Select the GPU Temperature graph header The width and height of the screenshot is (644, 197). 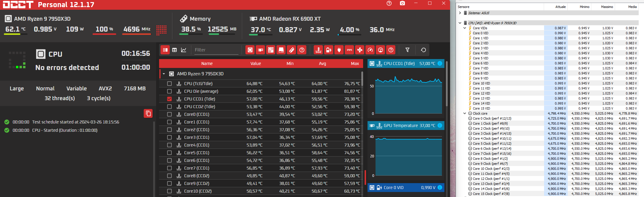406,126
